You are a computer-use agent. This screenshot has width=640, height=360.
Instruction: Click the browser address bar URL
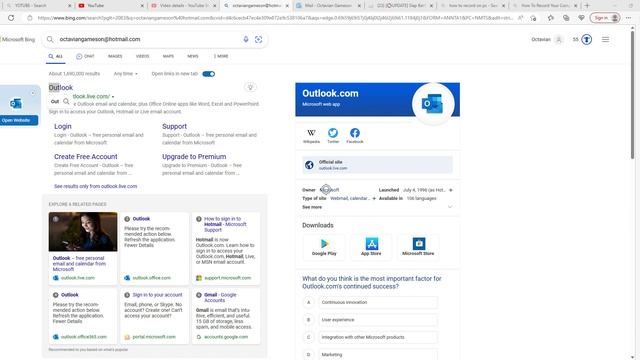click(x=275, y=18)
